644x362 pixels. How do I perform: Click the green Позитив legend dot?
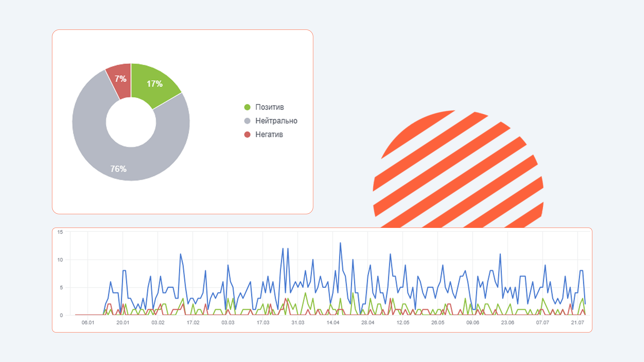pyautogui.click(x=247, y=107)
